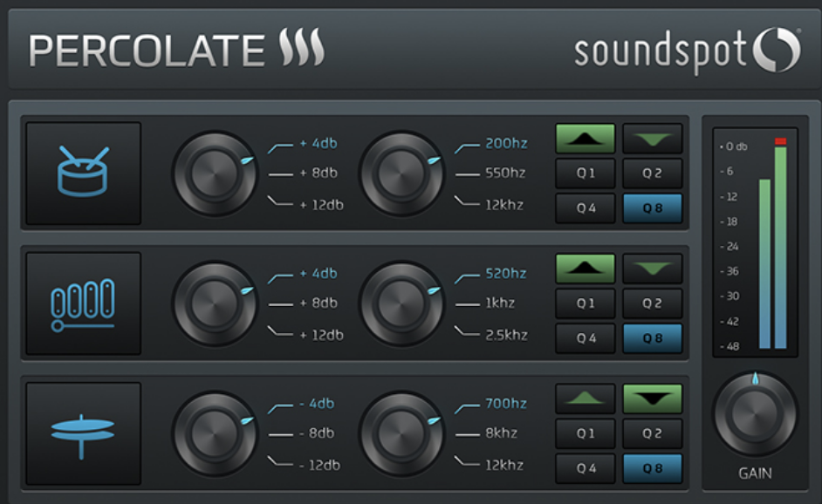This screenshot has width=822, height=504.
Task: Select + 8db in the drum row
Action: point(319,173)
